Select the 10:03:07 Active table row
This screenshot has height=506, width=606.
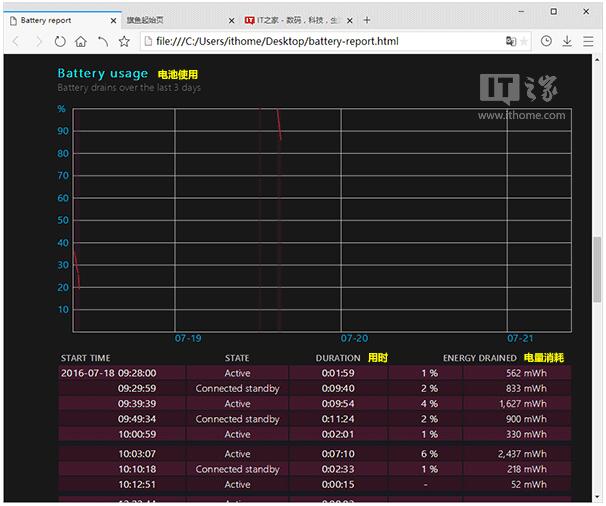315,454
